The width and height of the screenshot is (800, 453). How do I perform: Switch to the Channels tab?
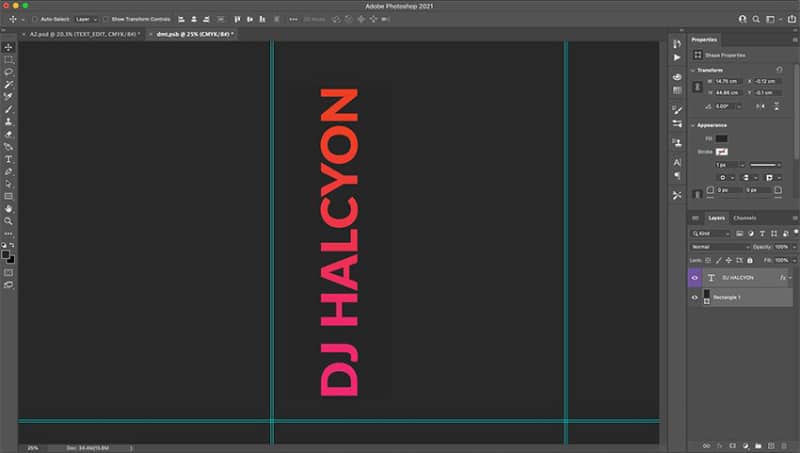[744, 218]
